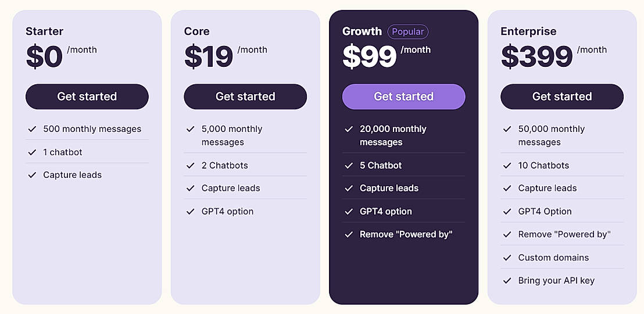The width and height of the screenshot is (644, 314).
Task: Click the checkmark beside 2 Chatbots
Action: pos(190,166)
